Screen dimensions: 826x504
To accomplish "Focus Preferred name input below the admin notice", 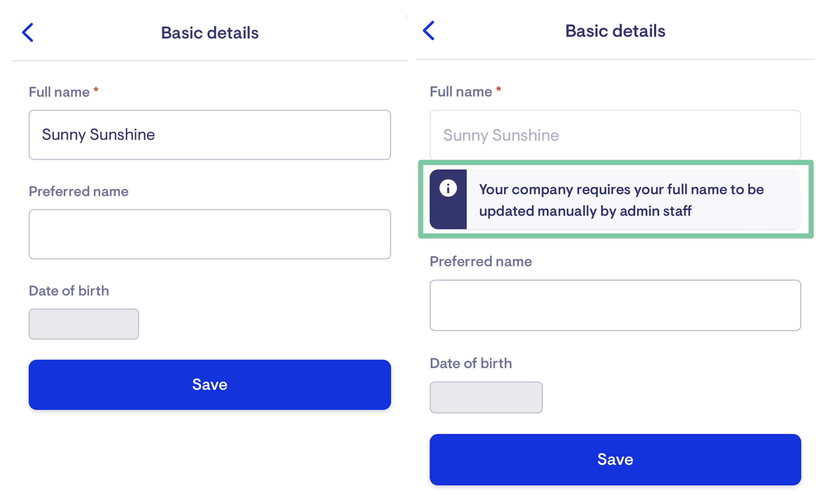I will click(x=615, y=305).
